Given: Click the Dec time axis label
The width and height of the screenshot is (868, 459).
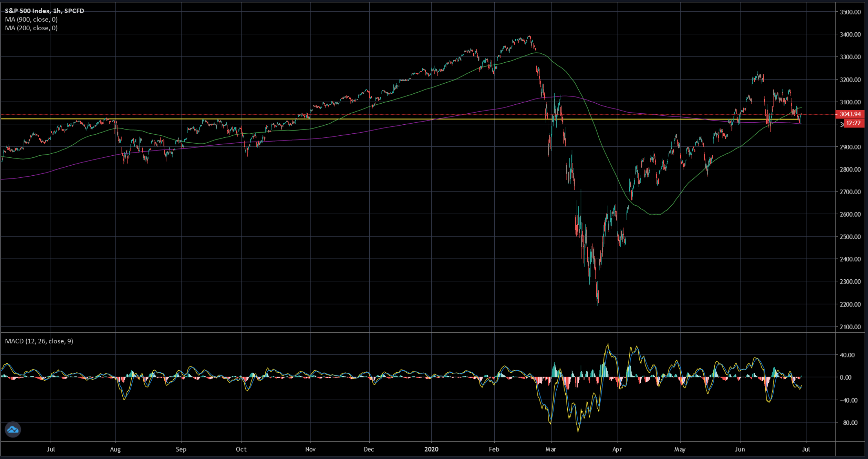Looking at the screenshot, I should click(x=369, y=449).
